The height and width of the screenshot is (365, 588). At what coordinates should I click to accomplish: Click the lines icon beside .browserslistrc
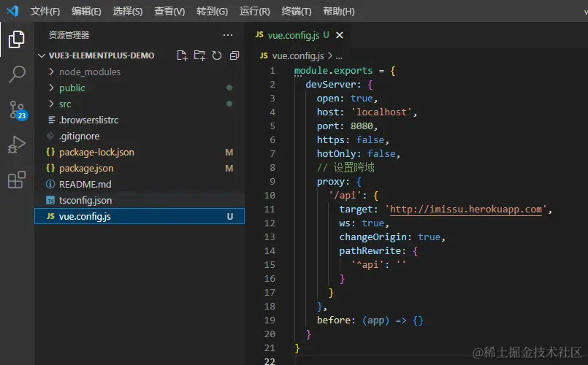[x=52, y=120]
